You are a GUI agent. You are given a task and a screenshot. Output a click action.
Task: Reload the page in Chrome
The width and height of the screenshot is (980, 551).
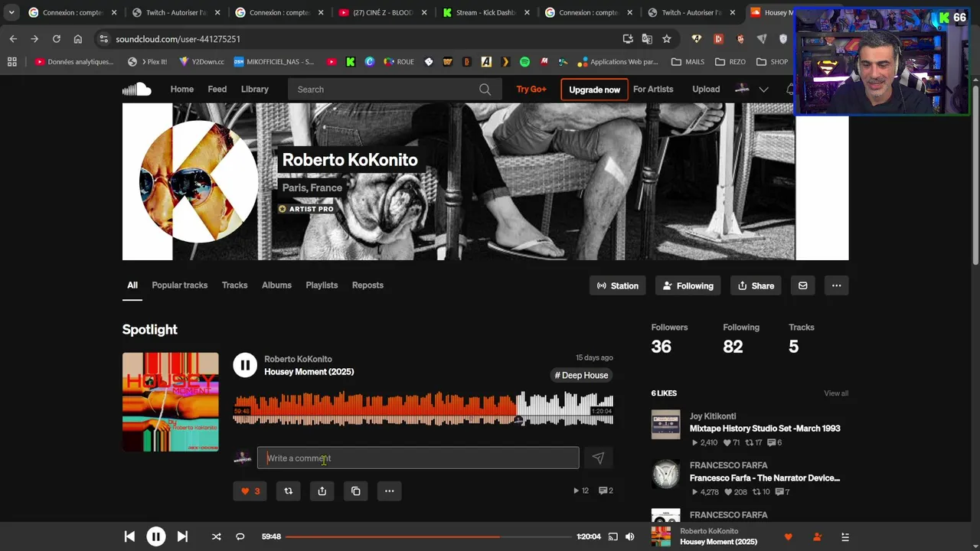56,39
